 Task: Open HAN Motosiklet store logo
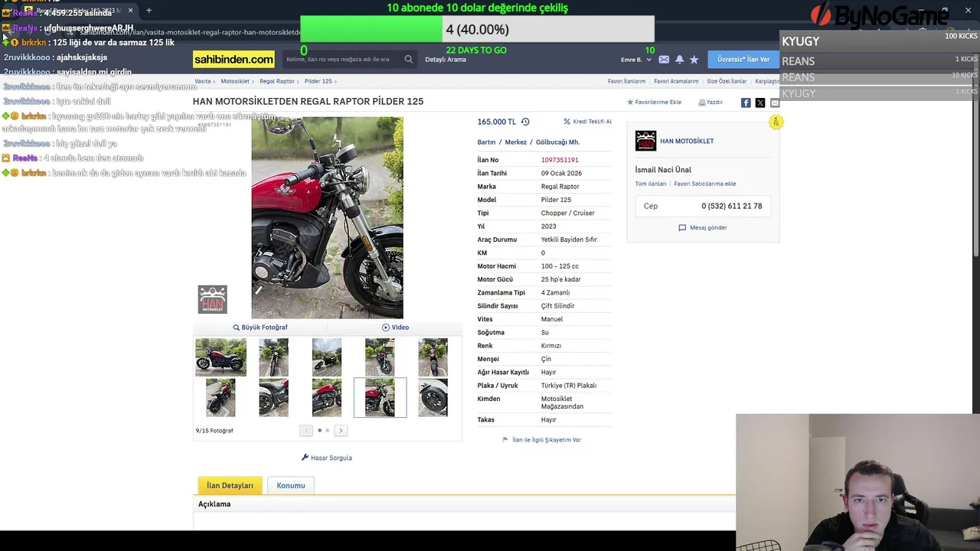pos(645,141)
